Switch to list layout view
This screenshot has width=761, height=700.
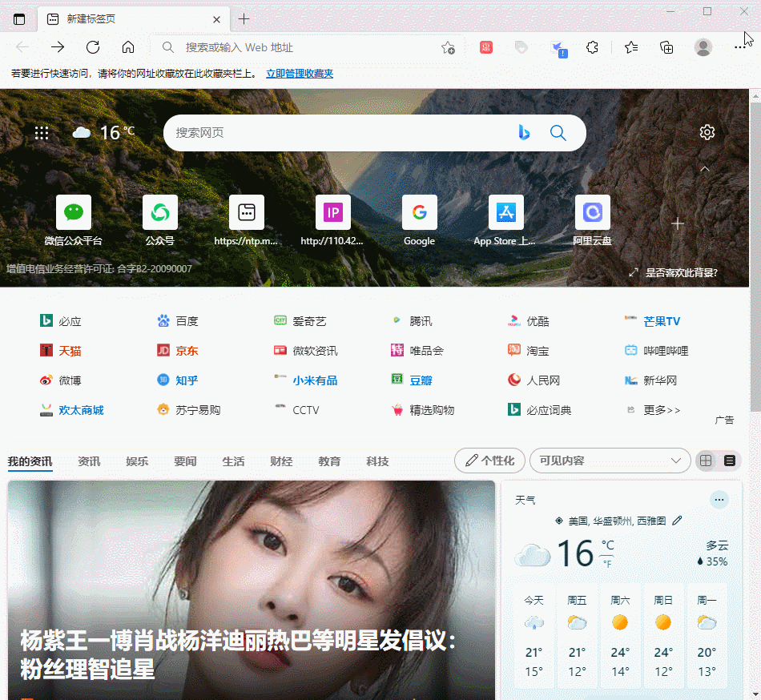[729, 461]
